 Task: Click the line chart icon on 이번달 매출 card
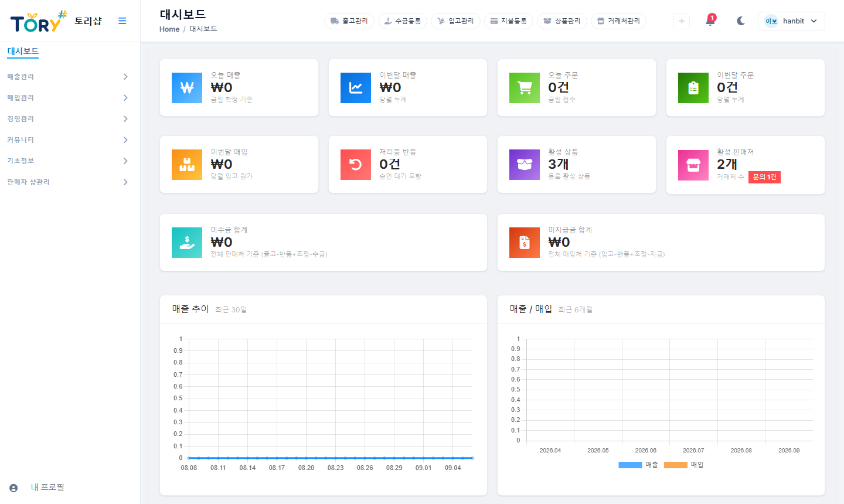tap(356, 88)
